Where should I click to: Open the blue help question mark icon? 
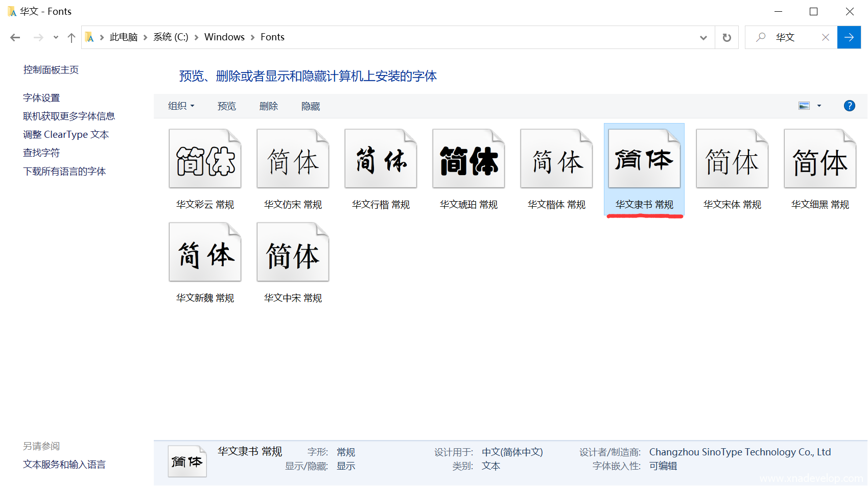(x=849, y=106)
